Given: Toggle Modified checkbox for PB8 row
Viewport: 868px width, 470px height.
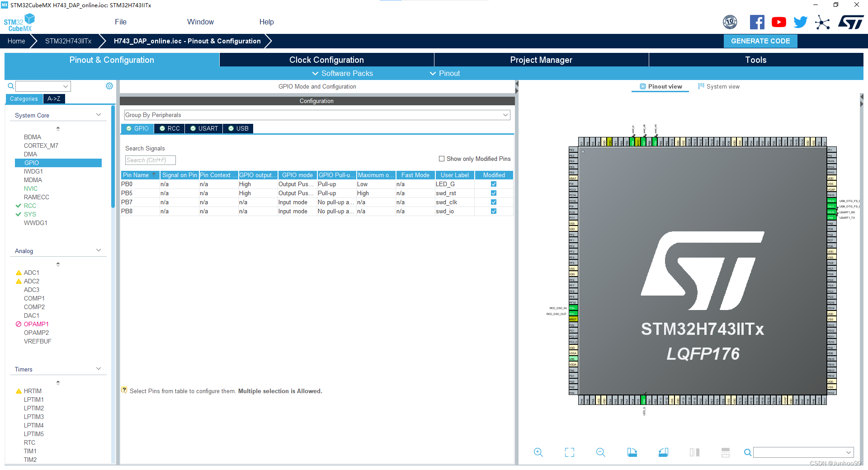Looking at the screenshot, I should tap(494, 211).
